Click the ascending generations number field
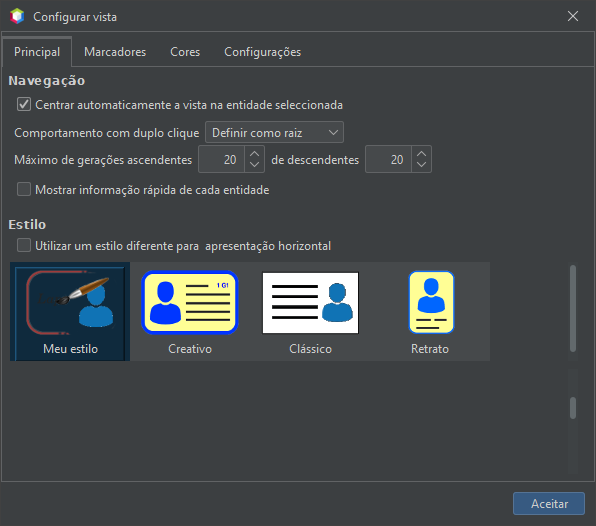Image resolution: width=596 pixels, height=526 pixels. pos(222,159)
